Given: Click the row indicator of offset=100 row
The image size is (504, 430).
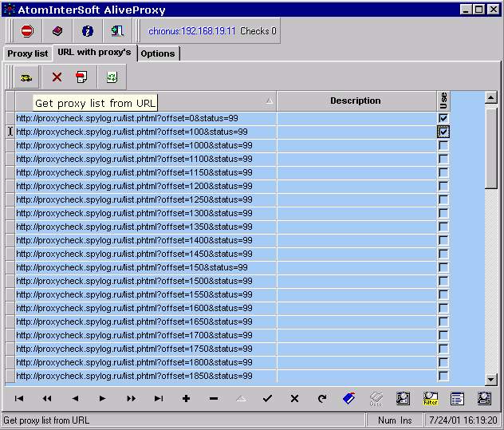Looking at the screenshot, I should 10,132.
